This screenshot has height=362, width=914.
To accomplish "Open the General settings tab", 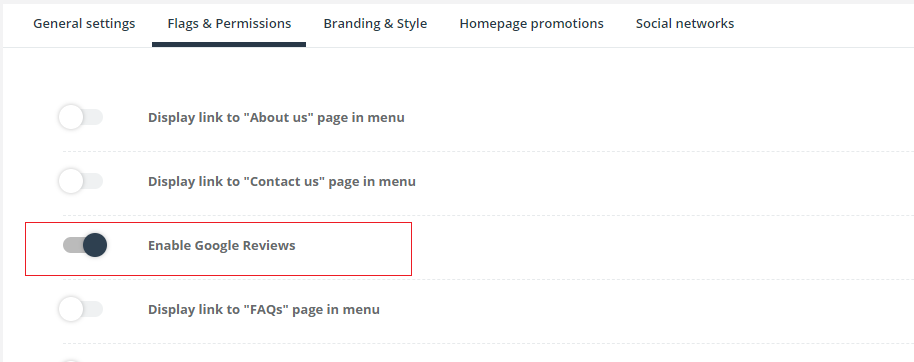I will click(x=84, y=24).
